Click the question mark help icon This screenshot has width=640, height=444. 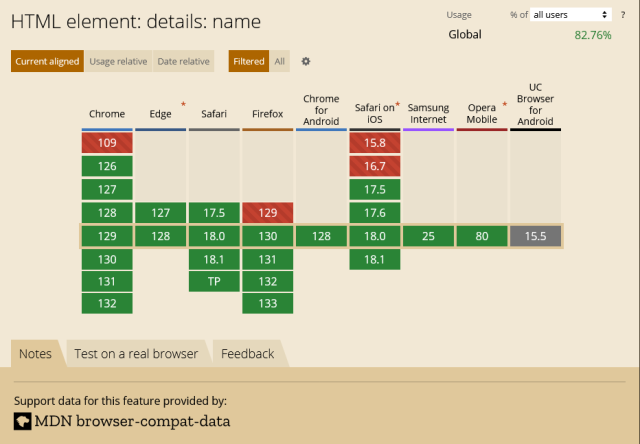click(x=623, y=15)
